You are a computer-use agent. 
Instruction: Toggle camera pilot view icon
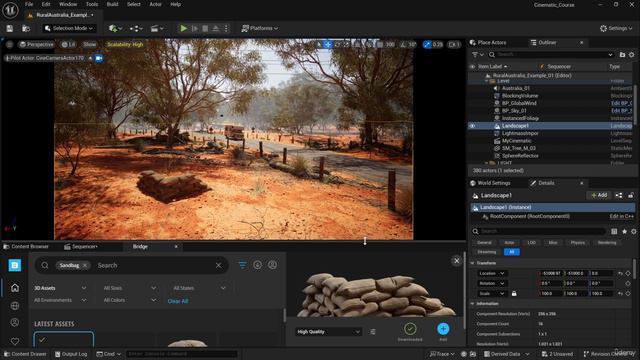click(x=99, y=58)
